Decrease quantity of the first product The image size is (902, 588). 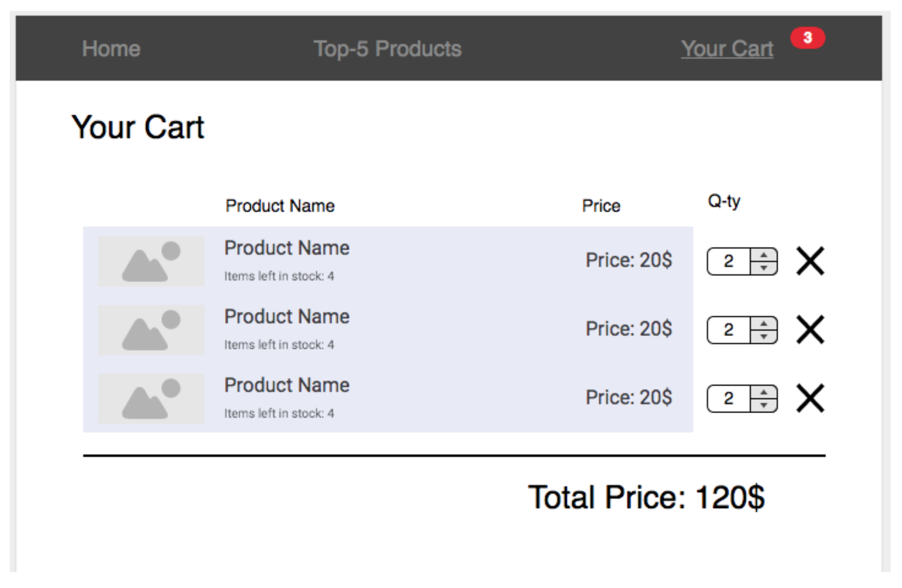coord(763,268)
